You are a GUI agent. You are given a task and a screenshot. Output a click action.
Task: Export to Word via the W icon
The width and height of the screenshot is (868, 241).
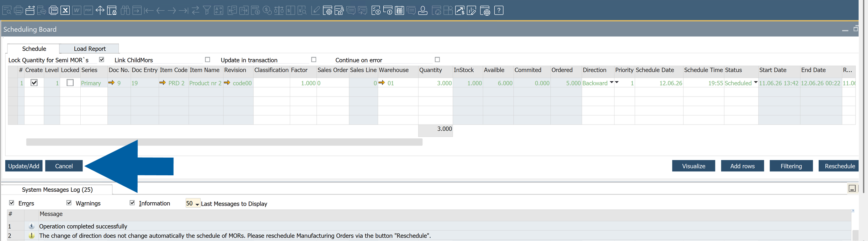click(x=76, y=11)
